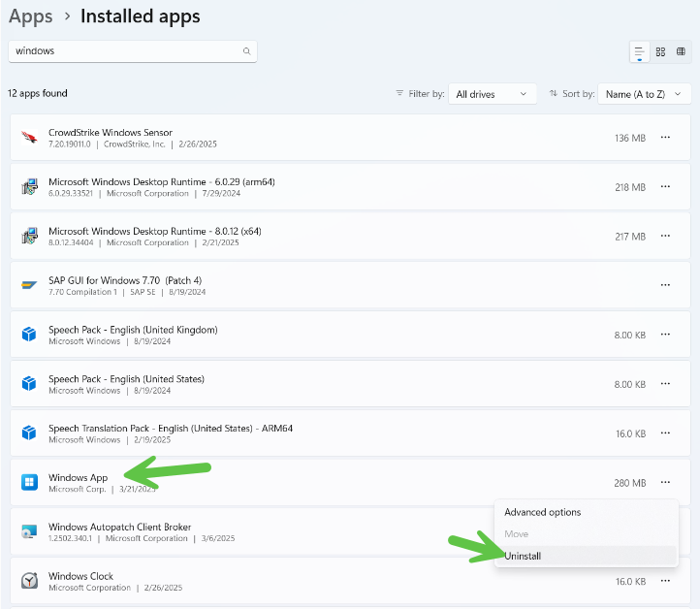Open more options for Desktop Runtime 8.0.12
The image size is (700, 609).
(x=665, y=236)
